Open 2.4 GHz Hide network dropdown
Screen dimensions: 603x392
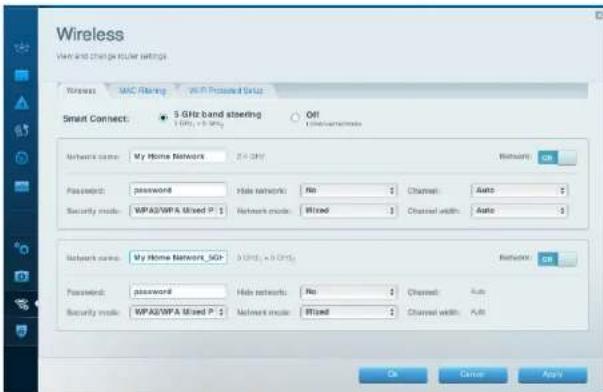(348, 190)
